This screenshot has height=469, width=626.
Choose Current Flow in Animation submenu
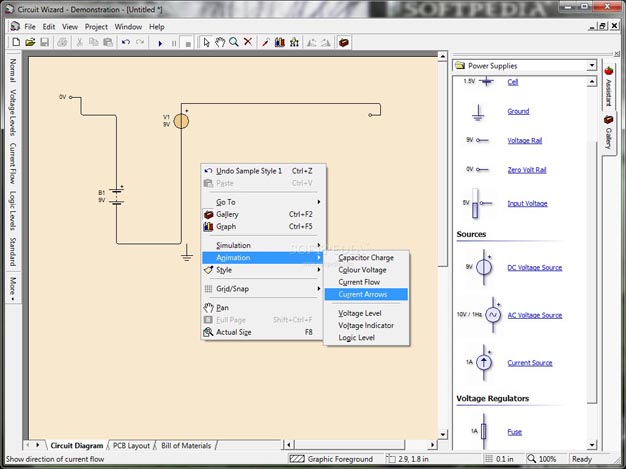366,282
